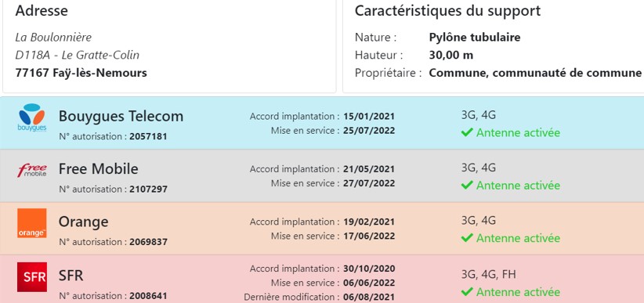Click authorization number 2057181
The image size is (644, 303).
[148, 136]
